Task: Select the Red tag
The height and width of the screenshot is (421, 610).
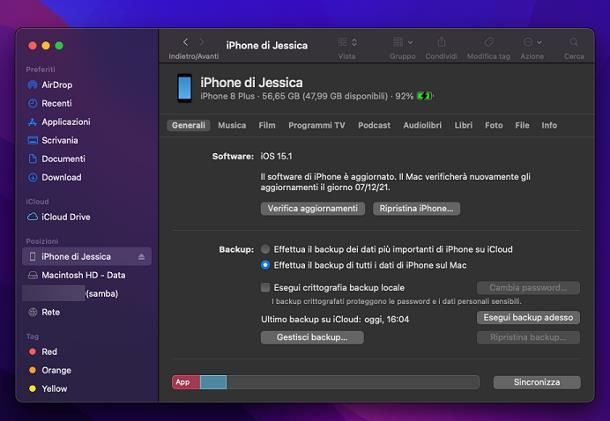Action: click(43, 352)
